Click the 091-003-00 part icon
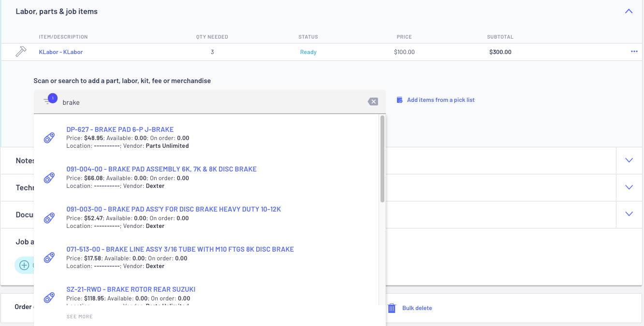 point(49,218)
